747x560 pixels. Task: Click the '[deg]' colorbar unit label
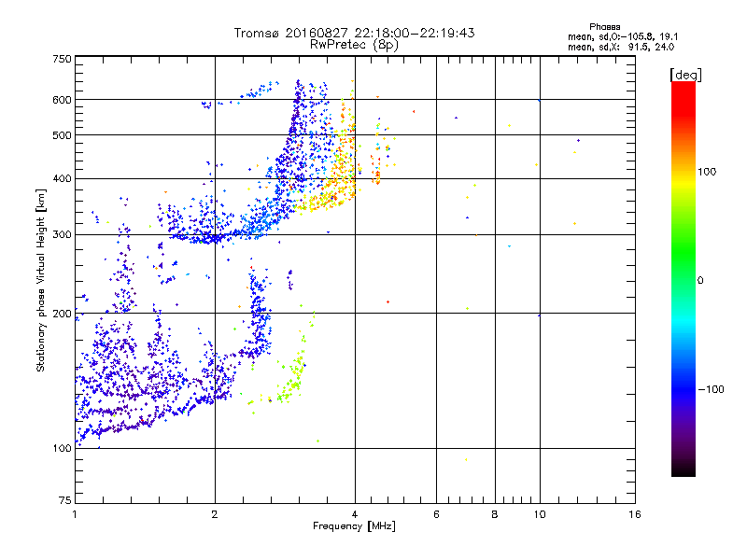tap(685, 75)
